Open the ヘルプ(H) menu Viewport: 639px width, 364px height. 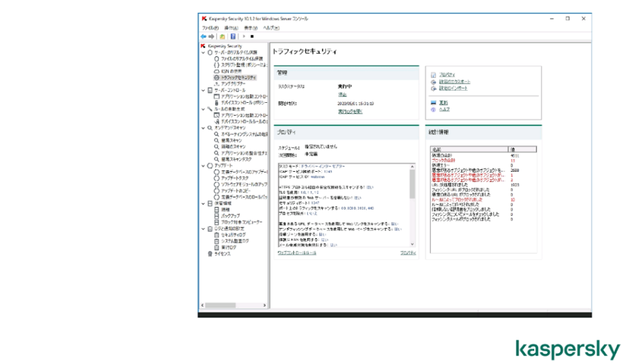point(271,28)
